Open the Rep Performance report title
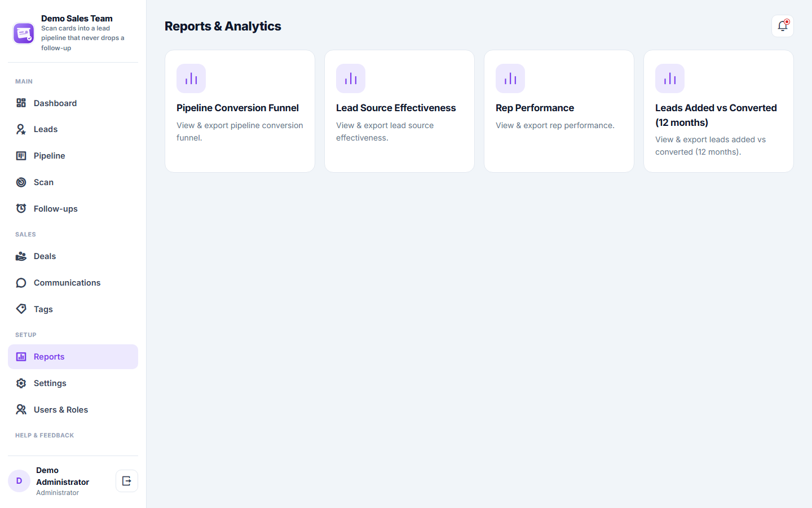The height and width of the screenshot is (508, 812). 535,108
